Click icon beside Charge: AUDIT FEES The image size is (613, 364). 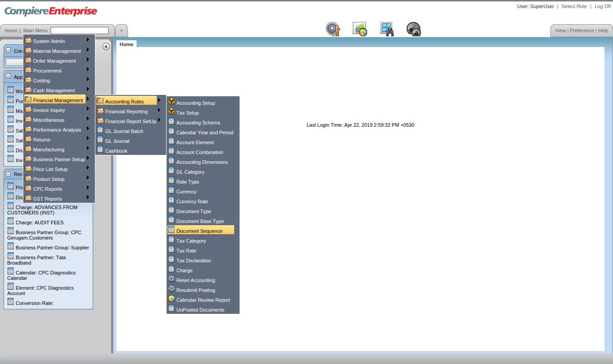[11, 221]
